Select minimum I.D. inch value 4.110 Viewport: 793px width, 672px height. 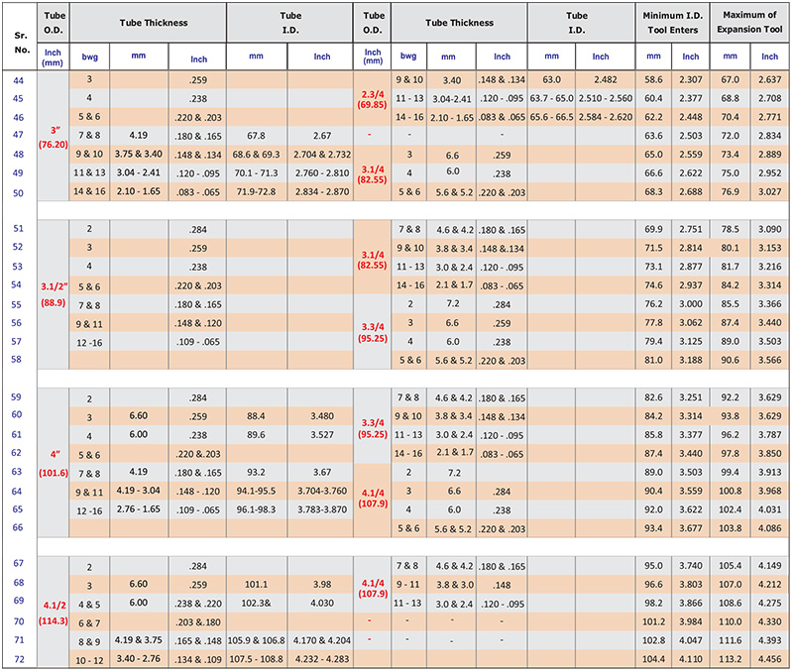point(690,659)
